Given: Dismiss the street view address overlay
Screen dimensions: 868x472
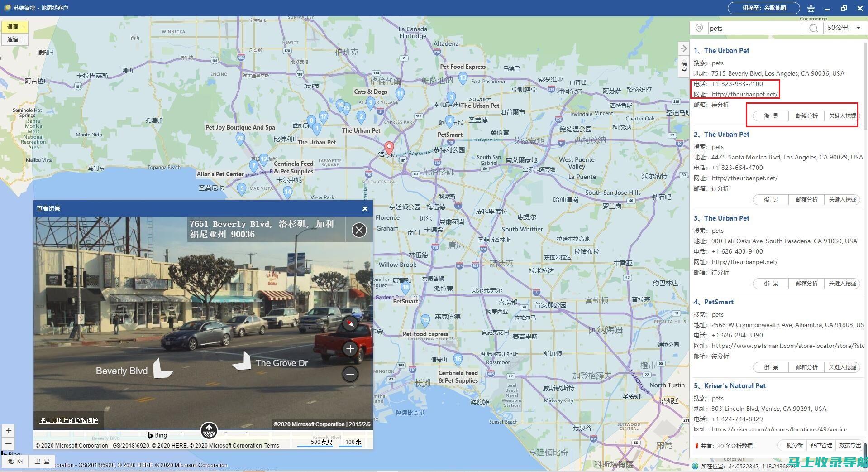Looking at the screenshot, I should [359, 230].
